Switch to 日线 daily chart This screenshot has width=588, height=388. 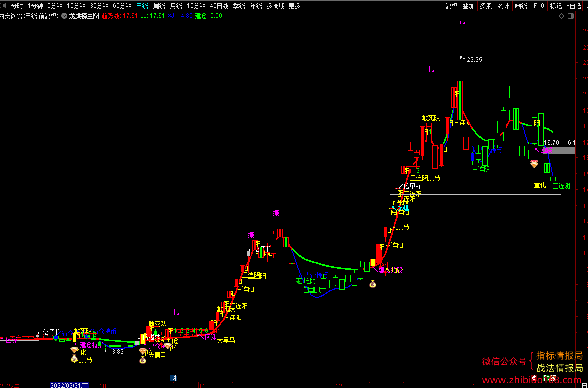(142, 6)
